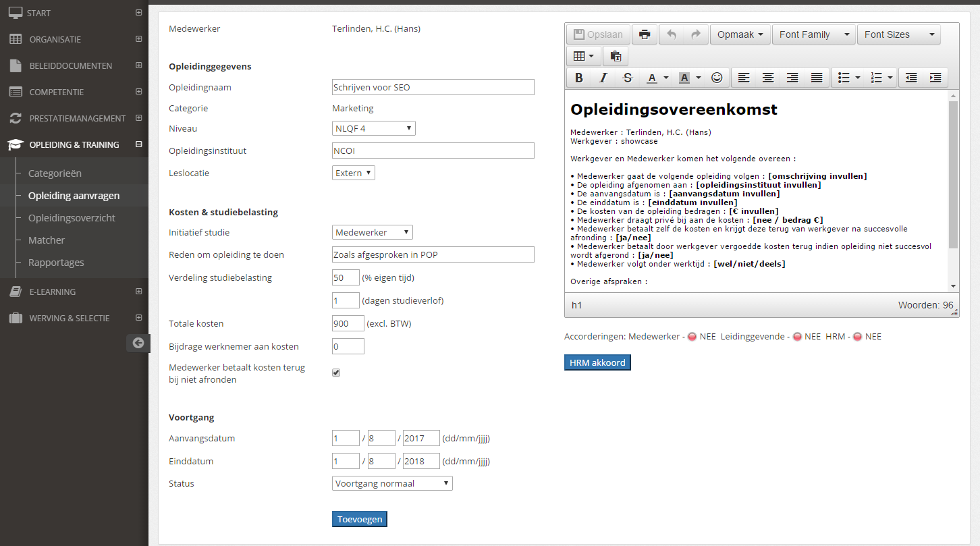Open bullet list style options arrow
Image resolution: width=980 pixels, height=546 pixels.
pyautogui.click(x=858, y=78)
